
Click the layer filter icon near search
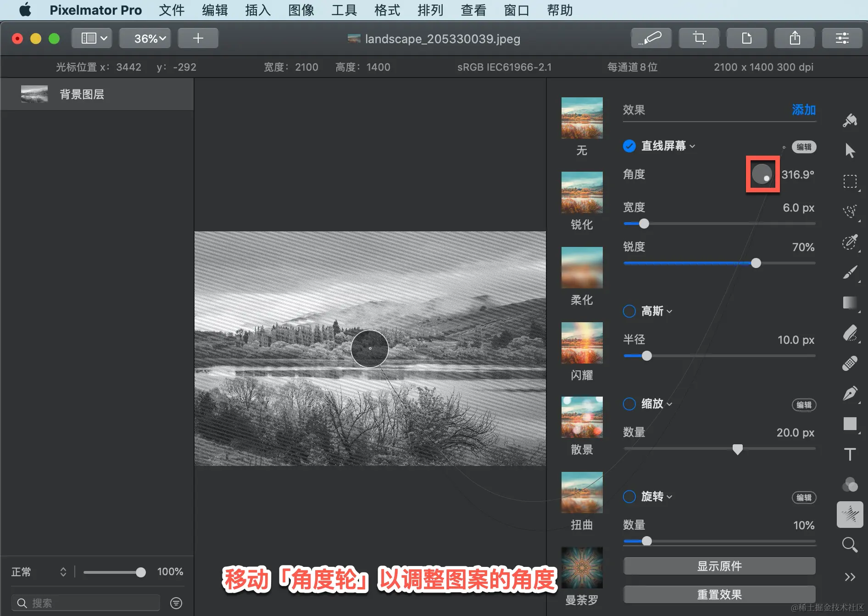click(x=176, y=603)
